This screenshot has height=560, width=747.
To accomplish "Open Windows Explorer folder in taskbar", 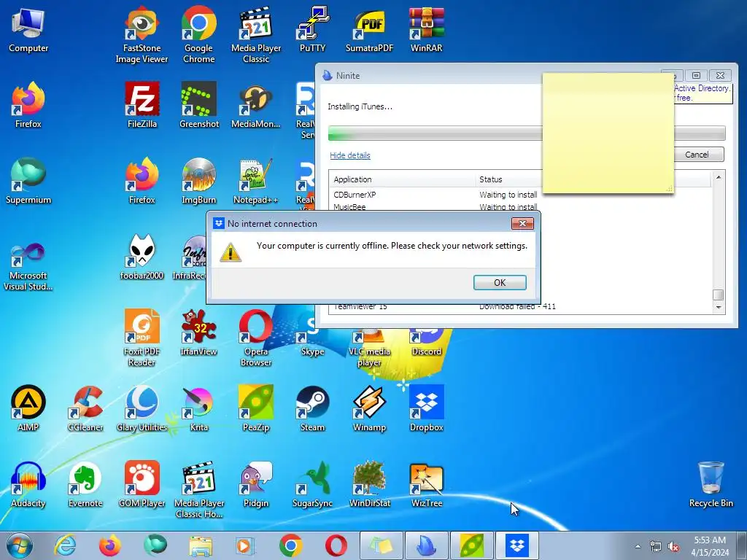I will coord(201,545).
